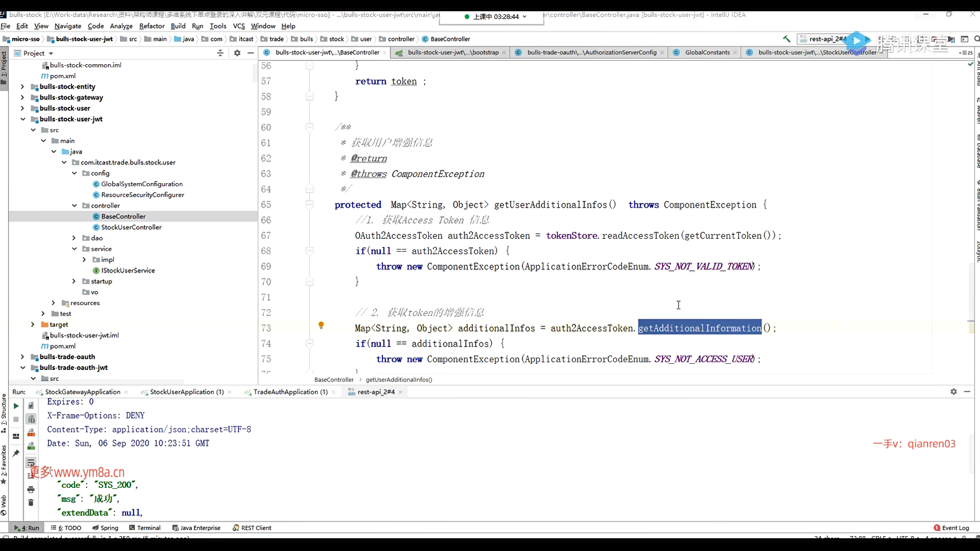Click the hammer Build project icon
The height and width of the screenshot is (551, 980).
coord(787,39)
